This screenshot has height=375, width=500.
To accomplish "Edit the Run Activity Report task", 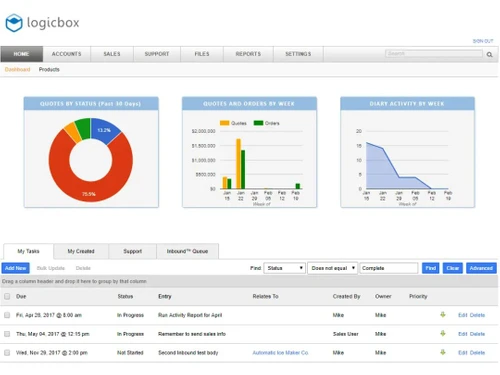I will tap(463, 315).
